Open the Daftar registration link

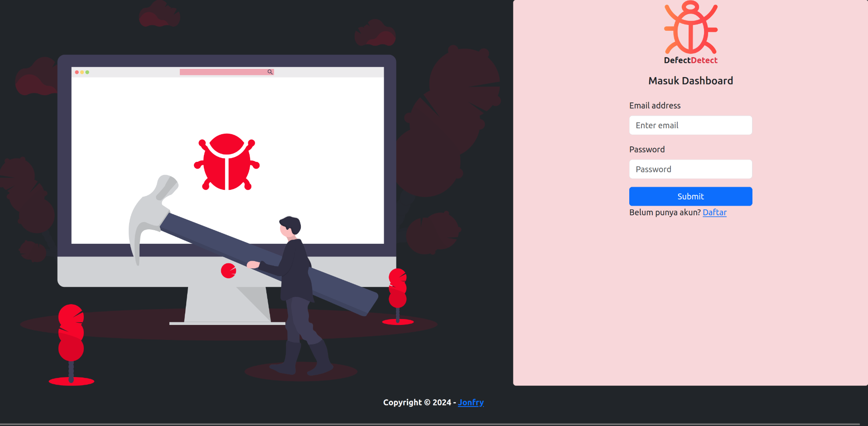click(x=714, y=213)
